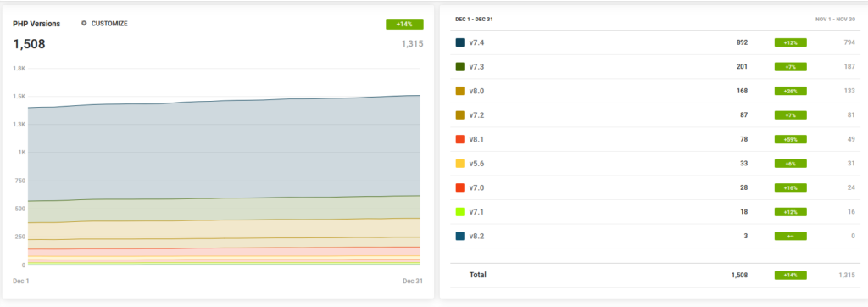The image size is (868, 307).
Task: Click the v7.4 version label
Action: coord(476,42)
